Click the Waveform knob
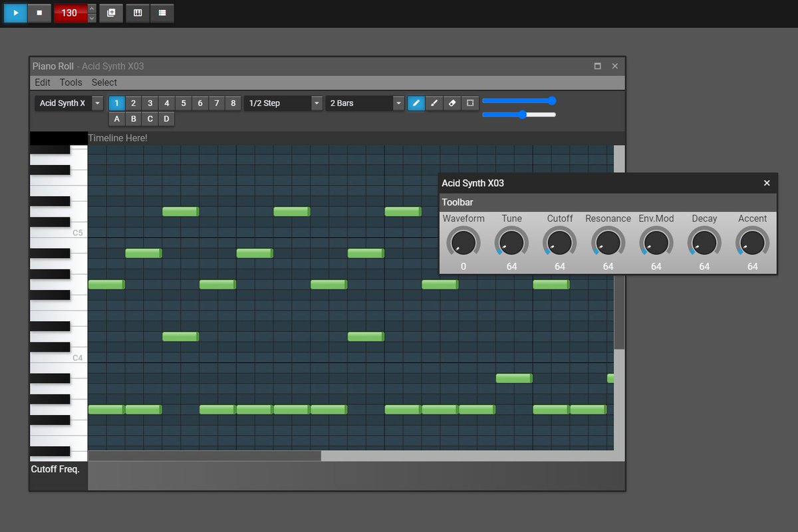The height and width of the screenshot is (532, 798). (x=464, y=243)
